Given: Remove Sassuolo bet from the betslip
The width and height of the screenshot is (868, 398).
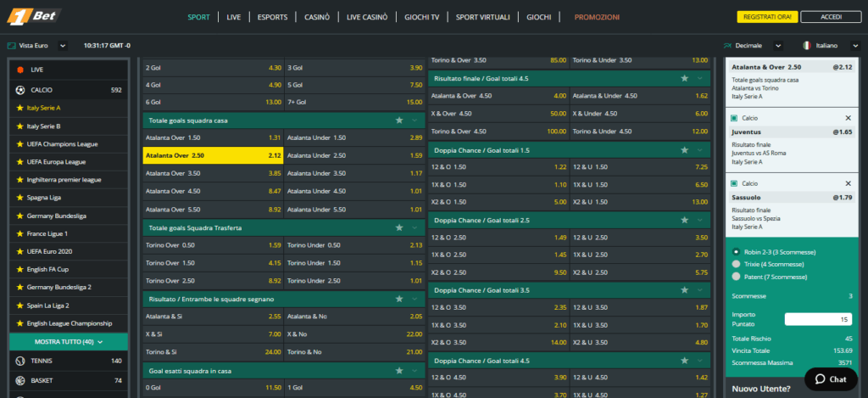Looking at the screenshot, I should [848, 183].
